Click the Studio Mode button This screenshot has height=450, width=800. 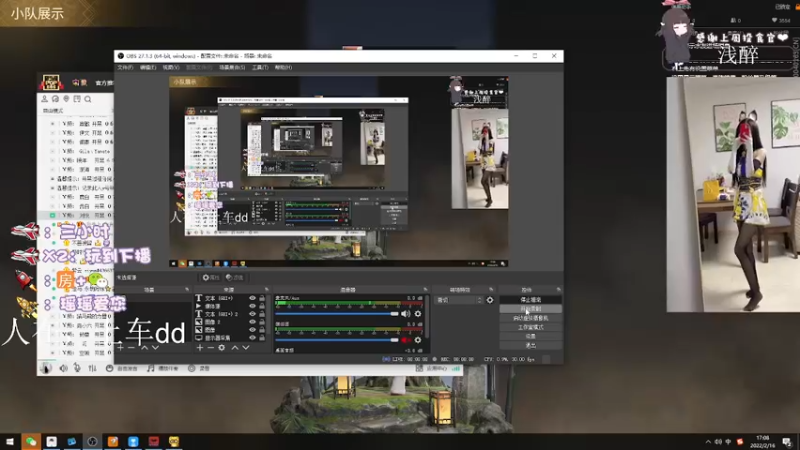pos(531,327)
